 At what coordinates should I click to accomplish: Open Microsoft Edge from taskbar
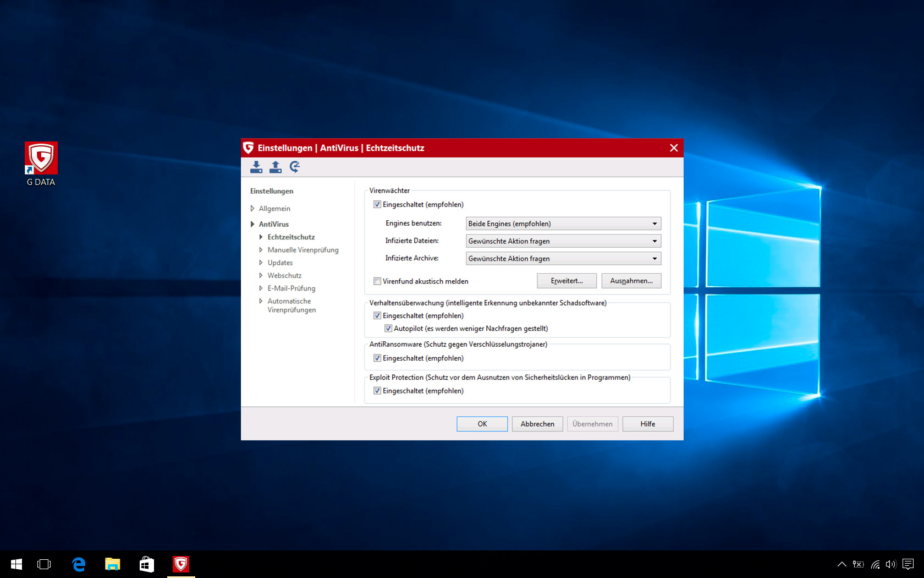point(79,564)
